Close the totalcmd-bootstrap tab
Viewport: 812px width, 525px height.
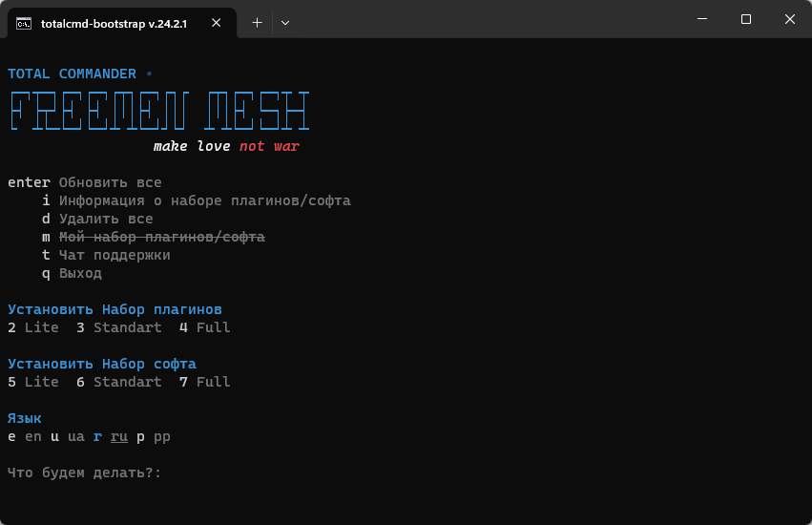pos(219,21)
